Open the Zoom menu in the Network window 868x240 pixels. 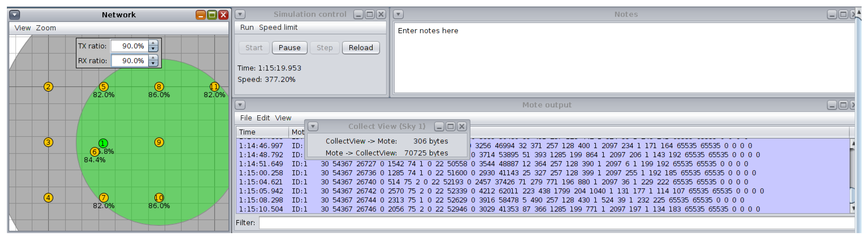pos(46,28)
